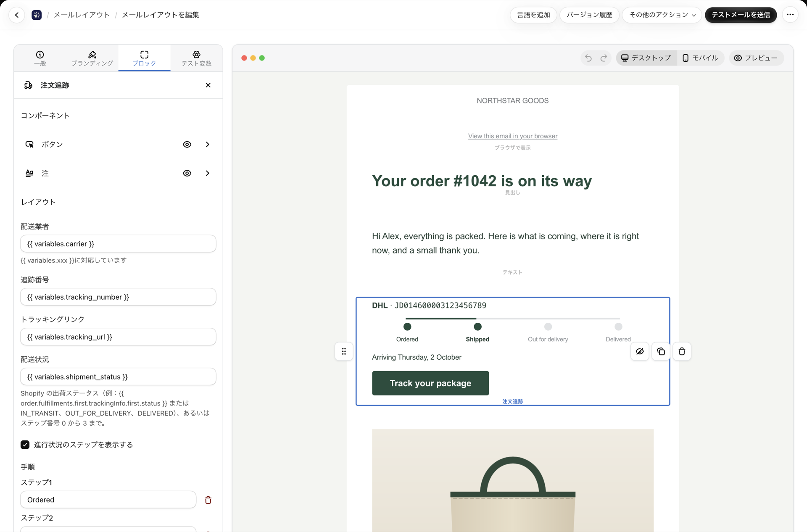
Task: Open View this email in your browser link
Action: pyautogui.click(x=513, y=136)
